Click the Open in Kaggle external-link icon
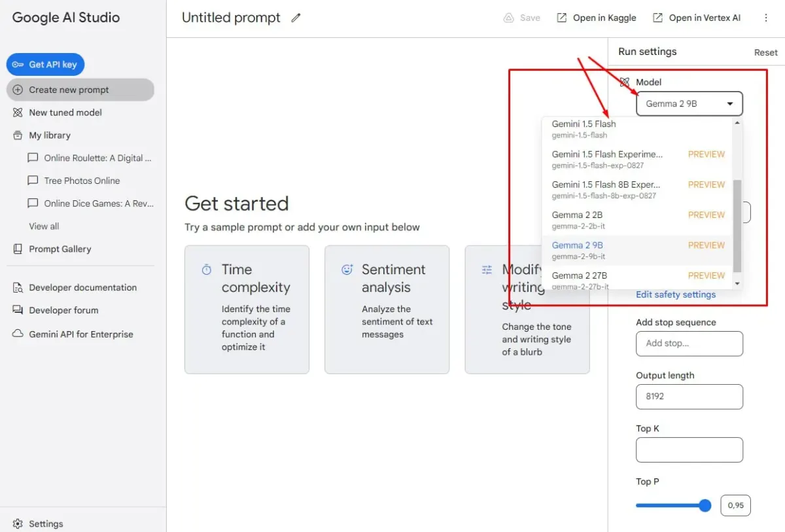785x532 pixels. pyautogui.click(x=561, y=18)
